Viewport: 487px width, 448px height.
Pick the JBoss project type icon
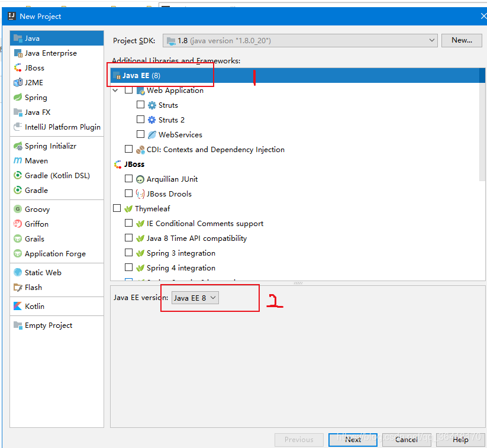[x=18, y=67]
